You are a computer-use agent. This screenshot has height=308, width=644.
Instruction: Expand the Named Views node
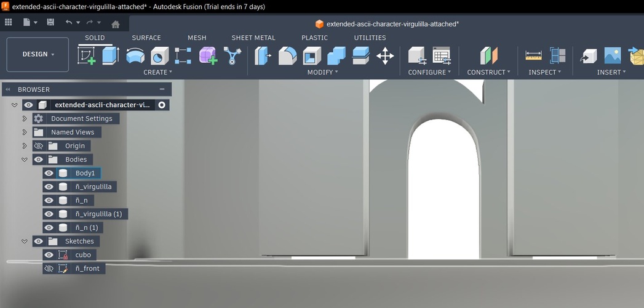click(x=25, y=132)
